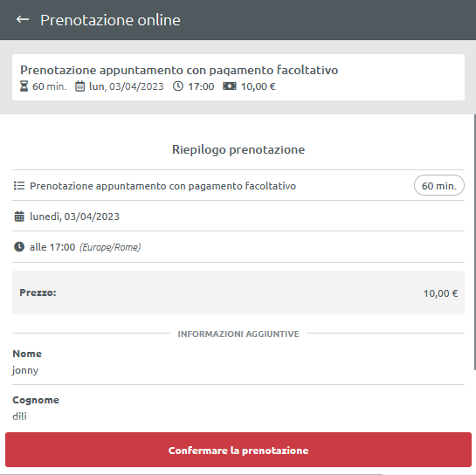Screen dimensions: 476x475
Task: Click the Prezzo 10,00 € price box
Action: [x=238, y=293]
